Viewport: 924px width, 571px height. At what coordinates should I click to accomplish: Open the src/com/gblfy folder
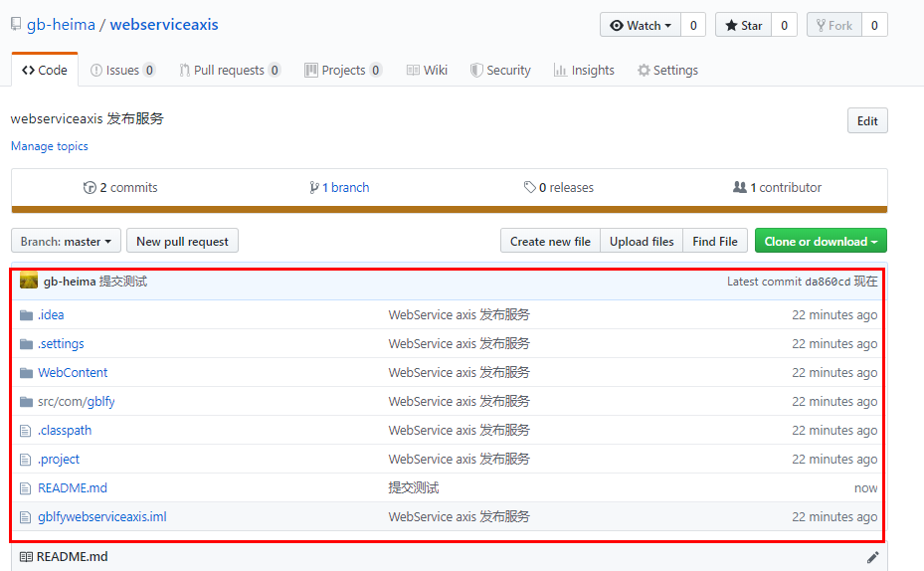pyautogui.click(x=77, y=402)
